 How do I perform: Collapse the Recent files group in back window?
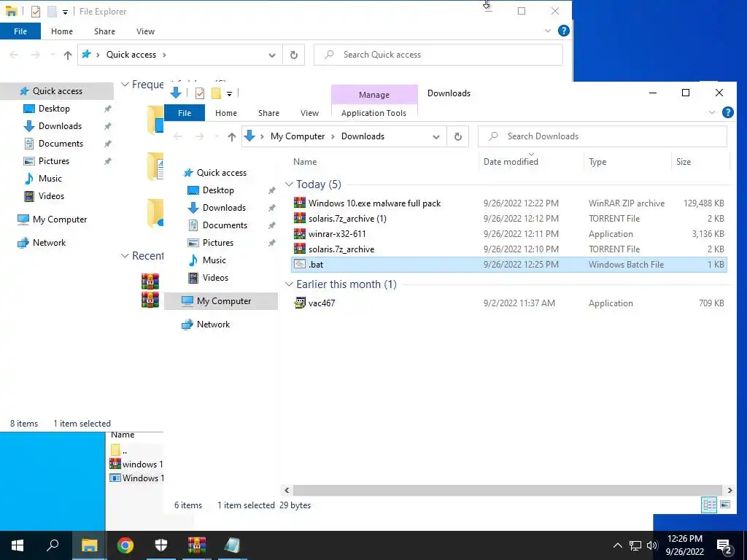(x=125, y=256)
